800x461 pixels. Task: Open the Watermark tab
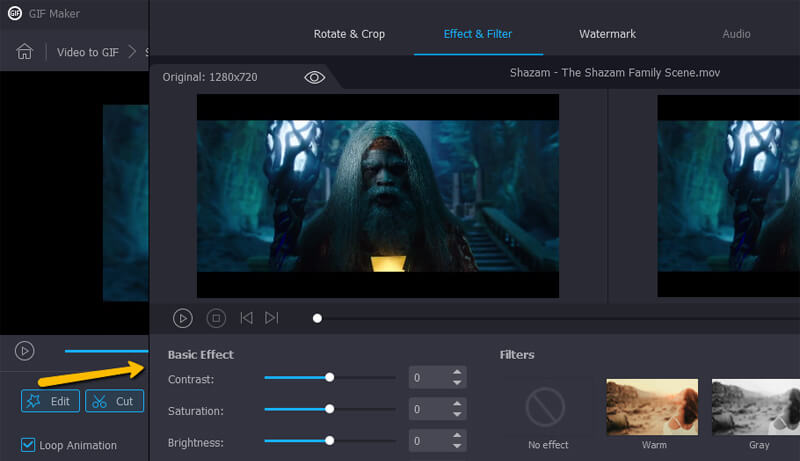(x=607, y=34)
